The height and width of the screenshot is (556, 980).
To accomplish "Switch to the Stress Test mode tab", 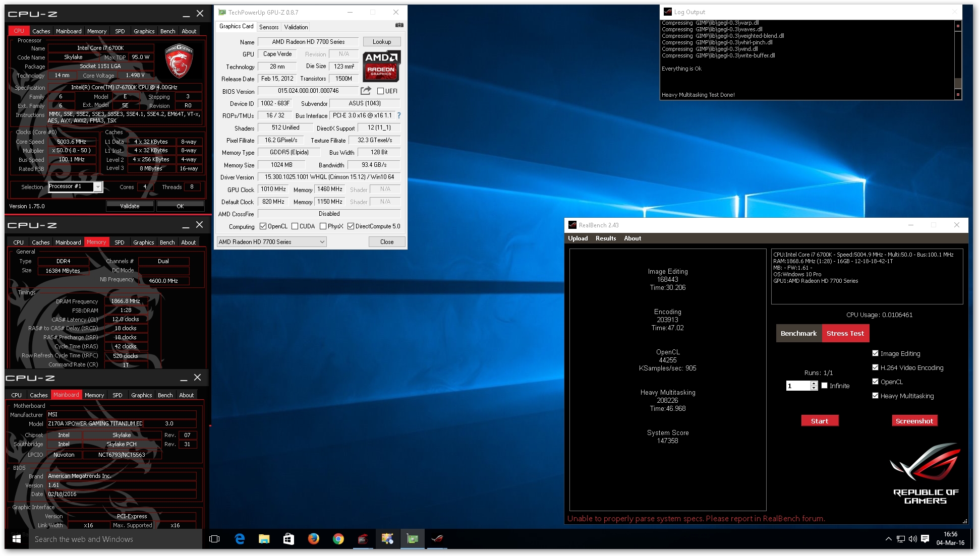I will point(845,333).
